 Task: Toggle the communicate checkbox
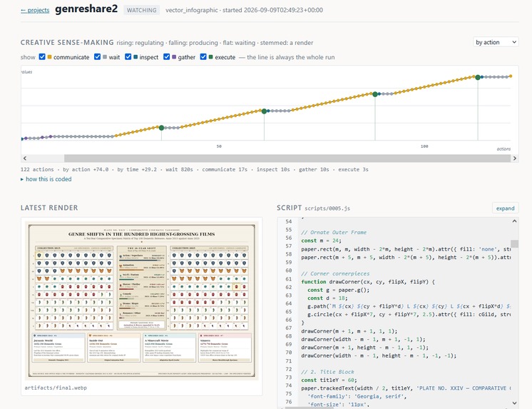[42, 56]
